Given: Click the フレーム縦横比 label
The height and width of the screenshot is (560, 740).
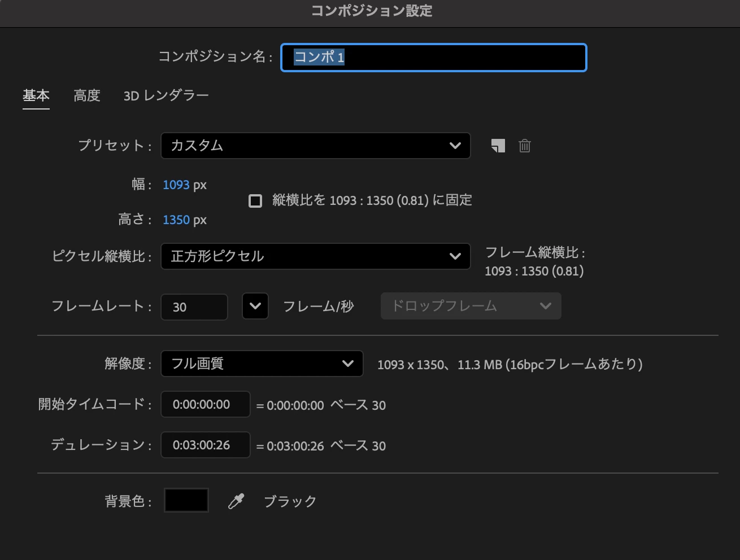Looking at the screenshot, I should (535, 252).
